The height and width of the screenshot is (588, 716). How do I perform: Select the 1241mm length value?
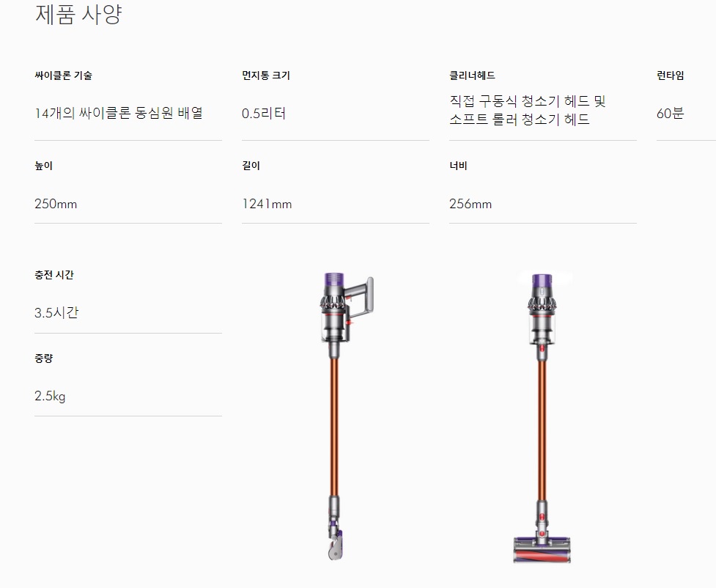267,204
